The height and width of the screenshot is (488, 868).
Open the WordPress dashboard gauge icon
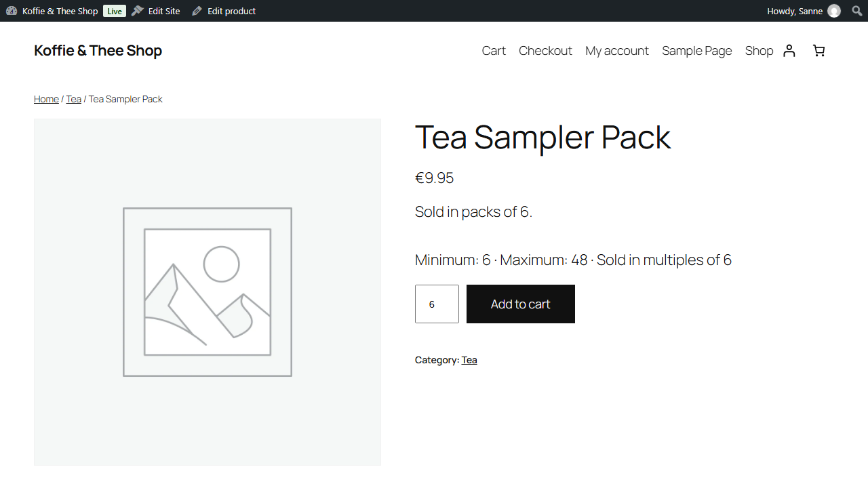tap(12, 11)
